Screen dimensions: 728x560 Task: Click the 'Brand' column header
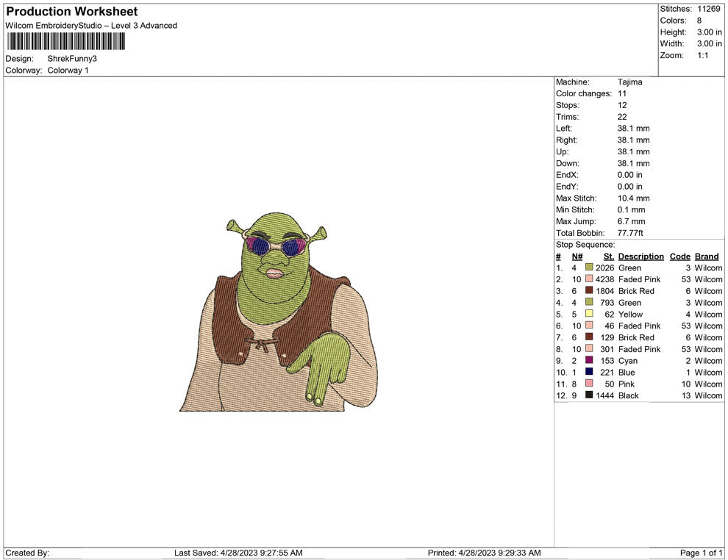click(707, 256)
